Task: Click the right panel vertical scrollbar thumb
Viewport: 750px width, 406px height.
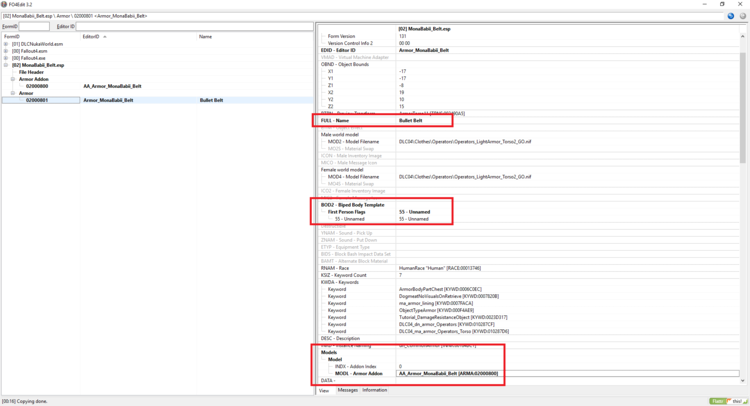Action: (x=743, y=108)
